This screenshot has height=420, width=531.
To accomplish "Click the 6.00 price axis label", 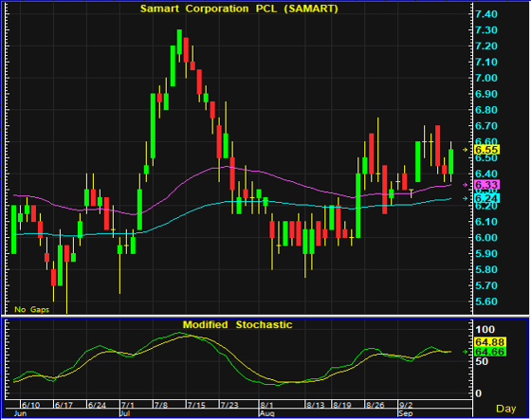I will 486,237.
